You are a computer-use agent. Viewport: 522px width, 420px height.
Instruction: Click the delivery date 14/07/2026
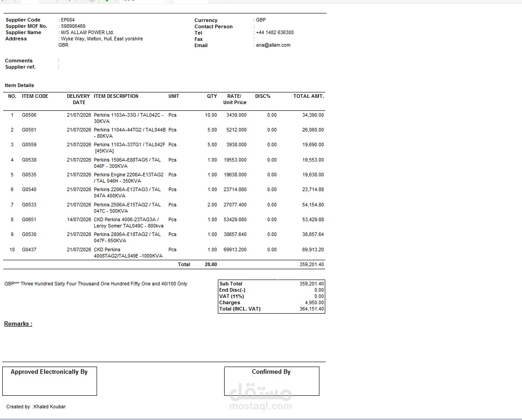79,219
